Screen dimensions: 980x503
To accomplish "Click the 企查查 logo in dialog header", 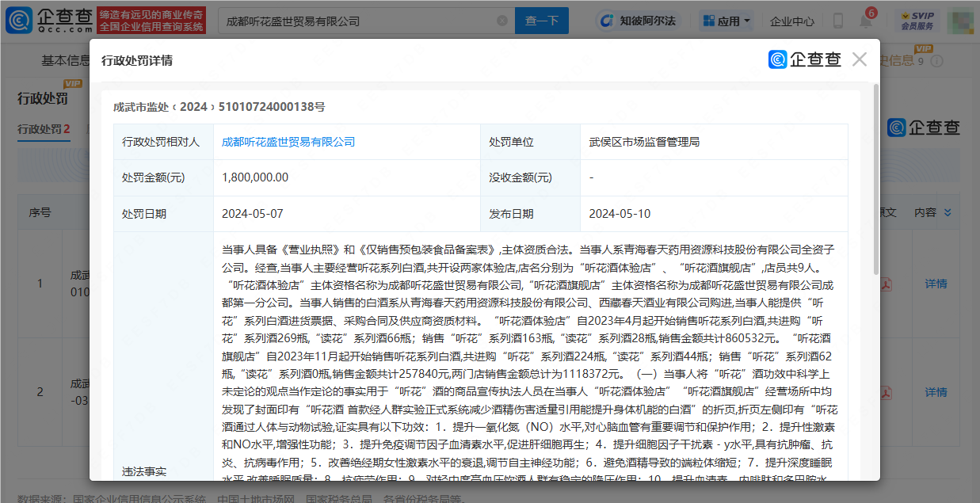I will tap(805, 59).
